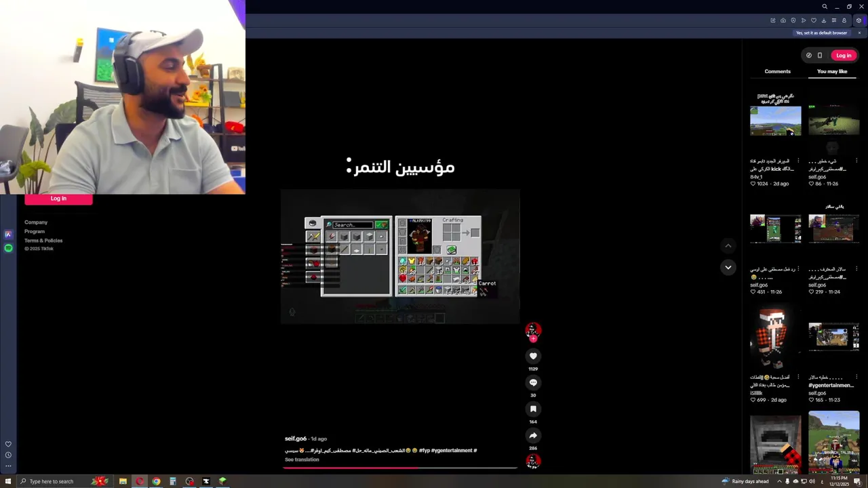
Task: Open sidebar history clock icon
Action: pyautogui.click(x=8, y=455)
